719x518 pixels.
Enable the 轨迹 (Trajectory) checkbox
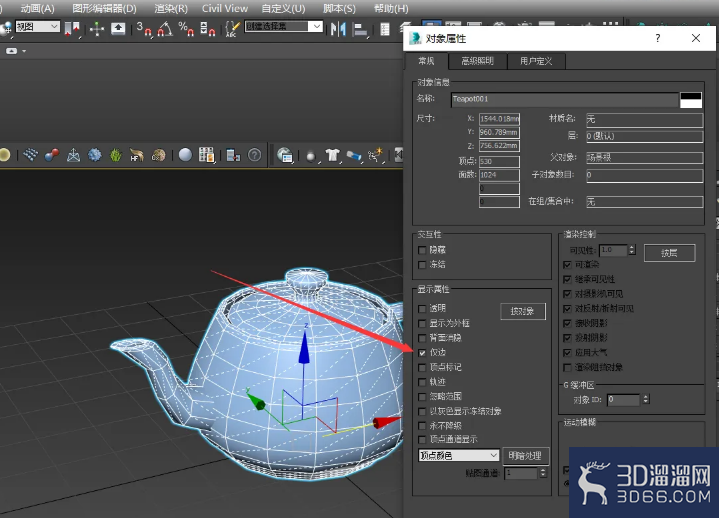click(422, 382)
